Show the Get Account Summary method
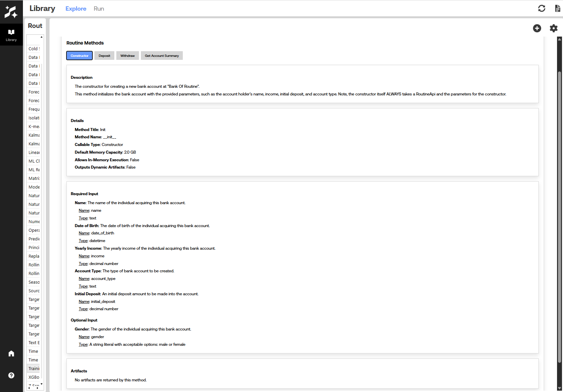The image size is (563, 392). pyautogui.click(x=162, y=56)
